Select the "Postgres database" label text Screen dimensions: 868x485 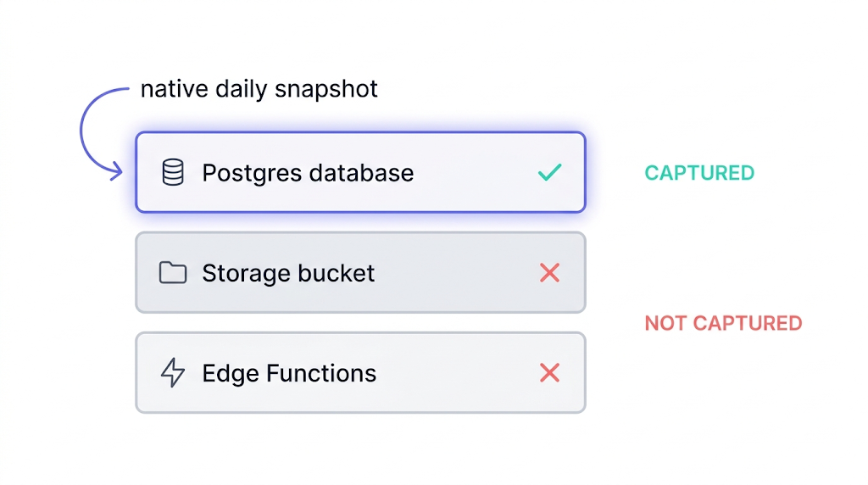(308, 173)
